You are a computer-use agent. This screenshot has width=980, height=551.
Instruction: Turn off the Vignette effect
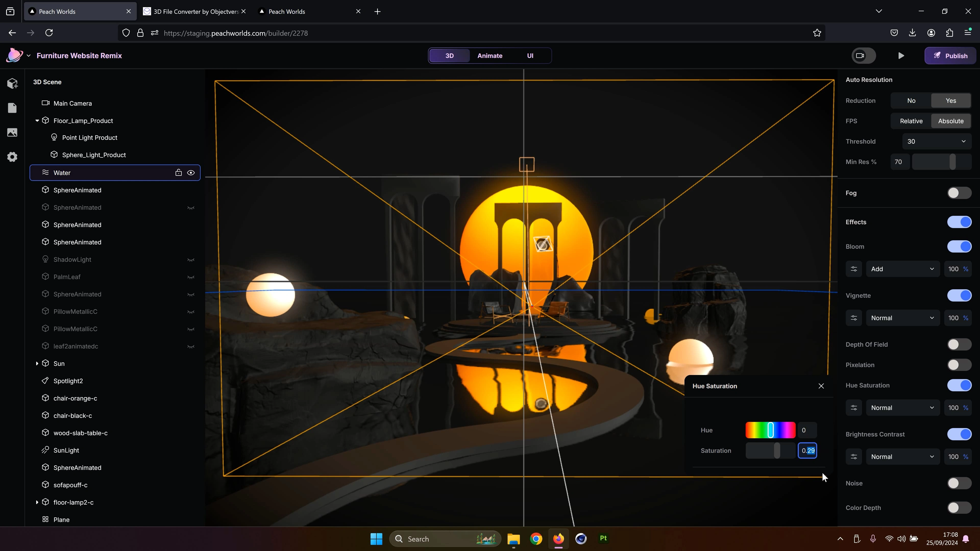point(959,295)
